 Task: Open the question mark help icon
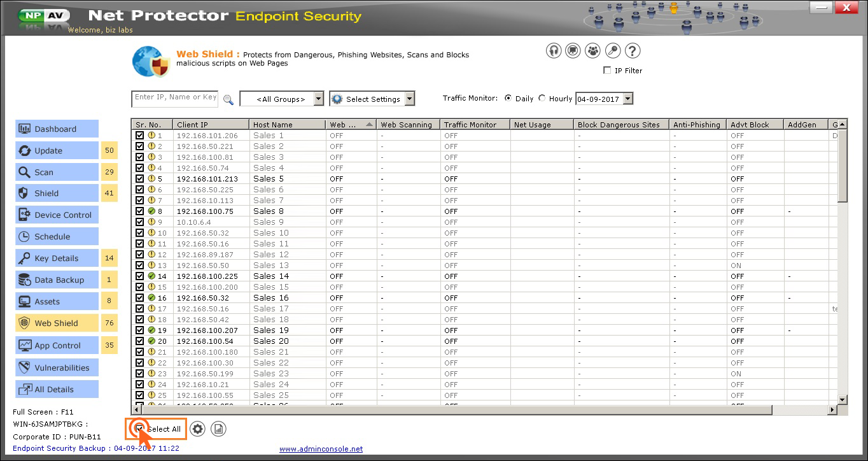click(633, 51)
